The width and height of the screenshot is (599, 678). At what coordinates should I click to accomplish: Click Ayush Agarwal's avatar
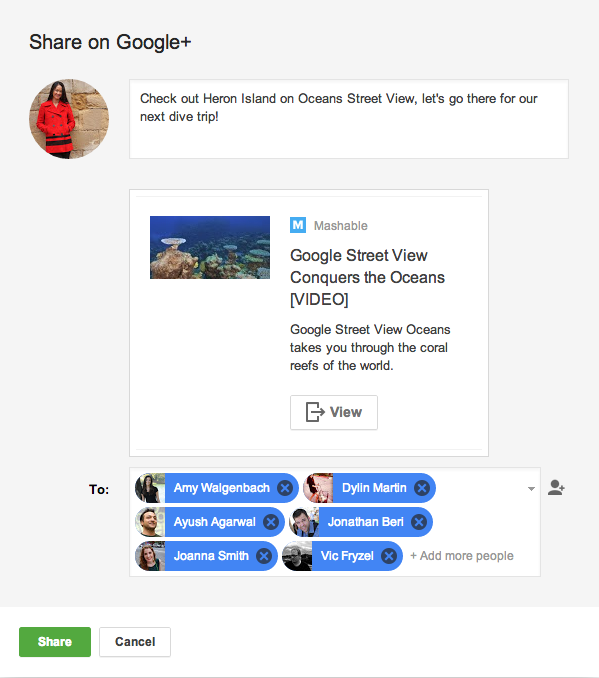click(150, 522)
